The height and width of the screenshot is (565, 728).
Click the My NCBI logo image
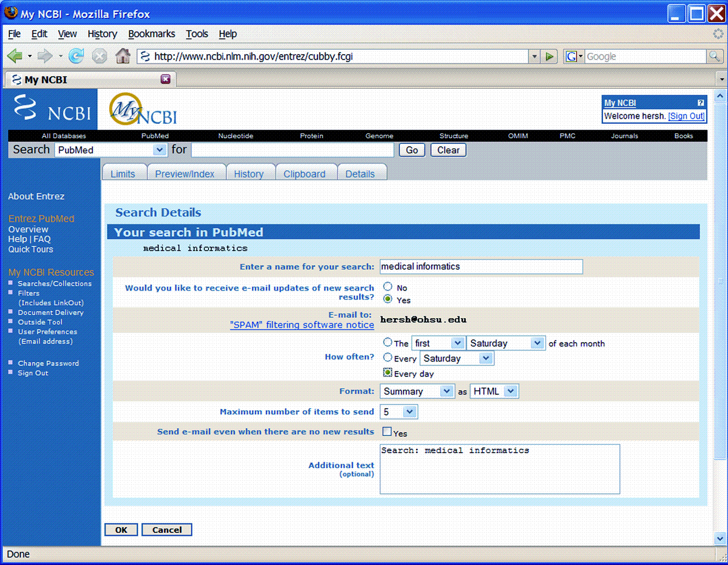coord(143,110)
